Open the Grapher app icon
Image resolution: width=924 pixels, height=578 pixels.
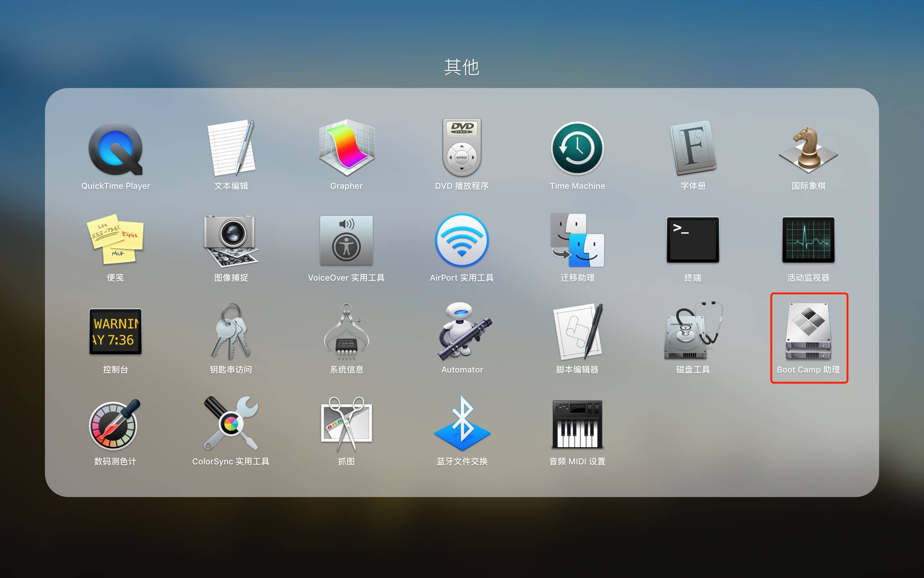click(x=346, y=148)
